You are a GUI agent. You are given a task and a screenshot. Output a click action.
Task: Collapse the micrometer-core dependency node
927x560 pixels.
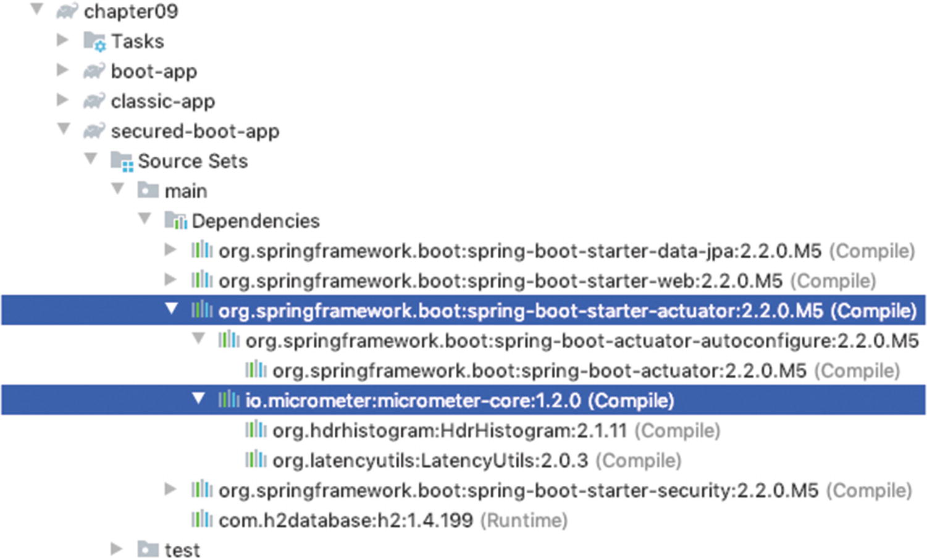tap(198, 399)
